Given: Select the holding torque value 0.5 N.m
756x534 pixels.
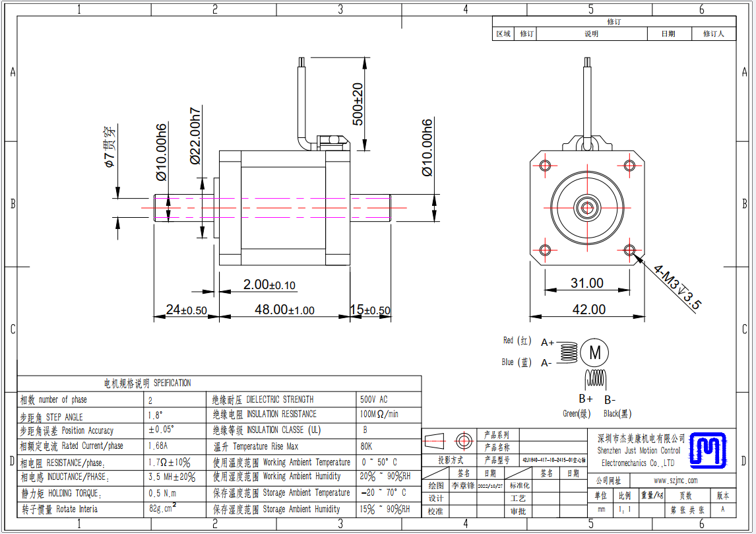Looking at the screenshot, I should coord(162,493).
